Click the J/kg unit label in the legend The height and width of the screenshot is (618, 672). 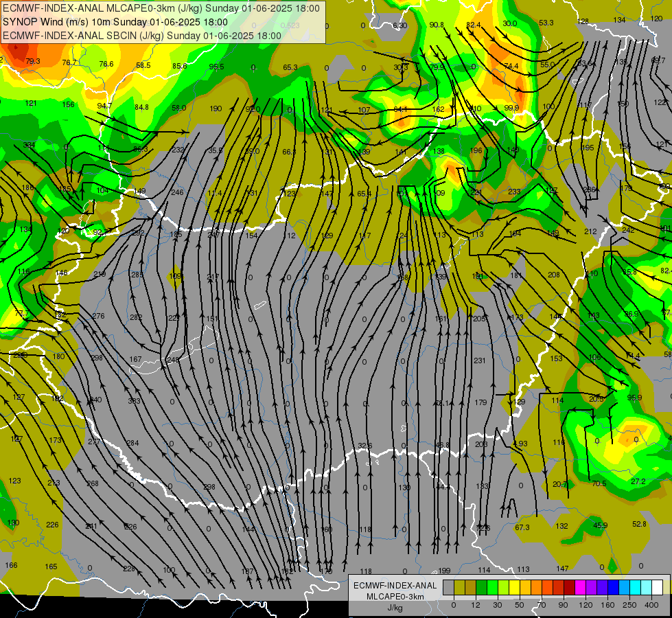395,608
